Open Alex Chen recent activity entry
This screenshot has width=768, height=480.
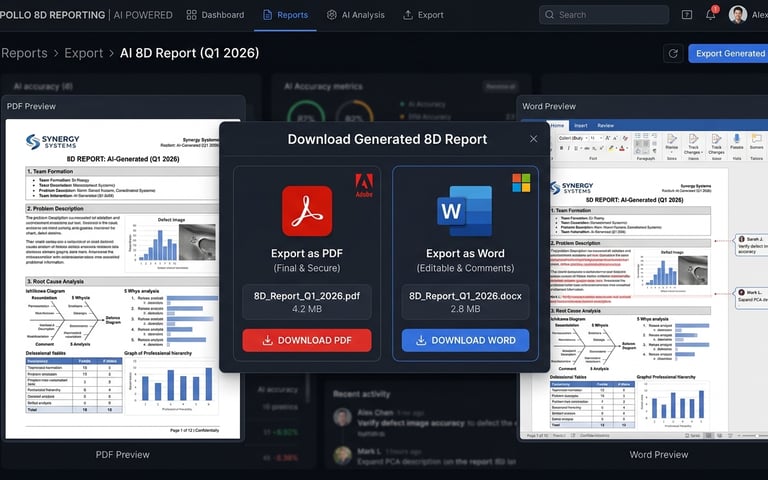coord(424,422)
